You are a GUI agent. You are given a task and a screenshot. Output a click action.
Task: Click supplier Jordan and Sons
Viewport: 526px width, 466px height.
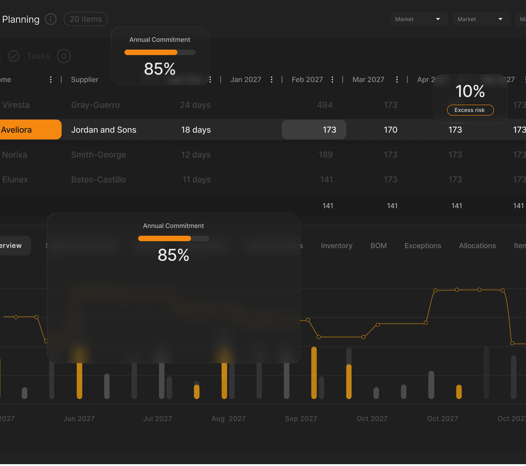pos(104,130)
